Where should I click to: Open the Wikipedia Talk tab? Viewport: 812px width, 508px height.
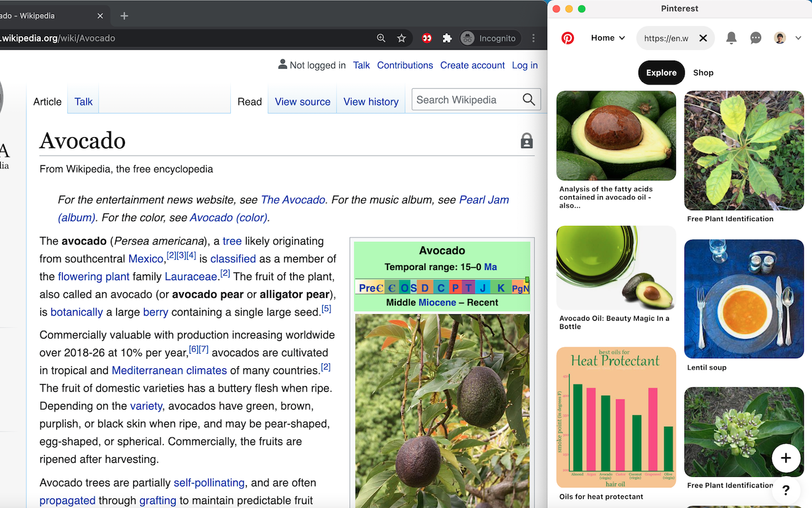point(84,102)
